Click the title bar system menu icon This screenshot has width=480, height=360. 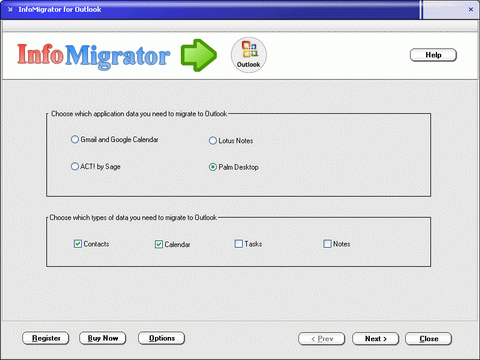tap(10, 9)
